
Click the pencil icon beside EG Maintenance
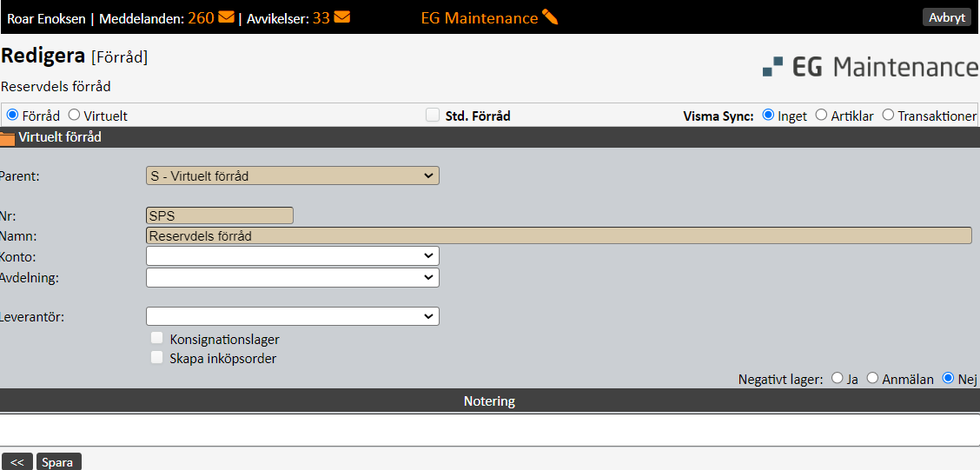pyautogui.click(x=549, y=17)
